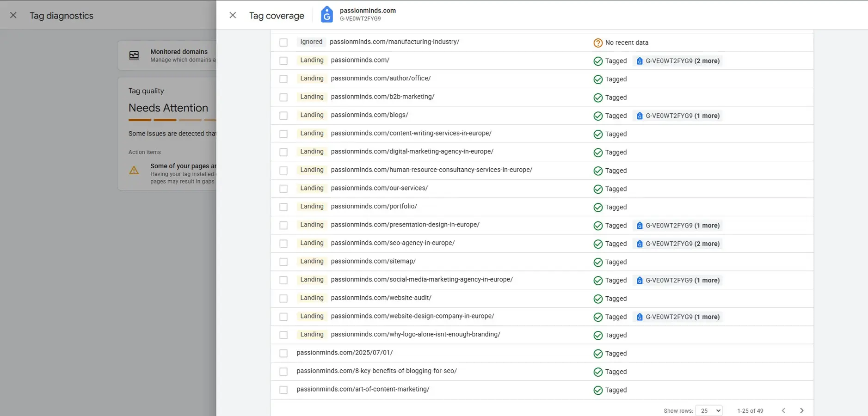Check the manufacturing-industry page checkbox
The width and height of the screenshot is (868, 416).
pyautogui.click(x=283, y=43)
